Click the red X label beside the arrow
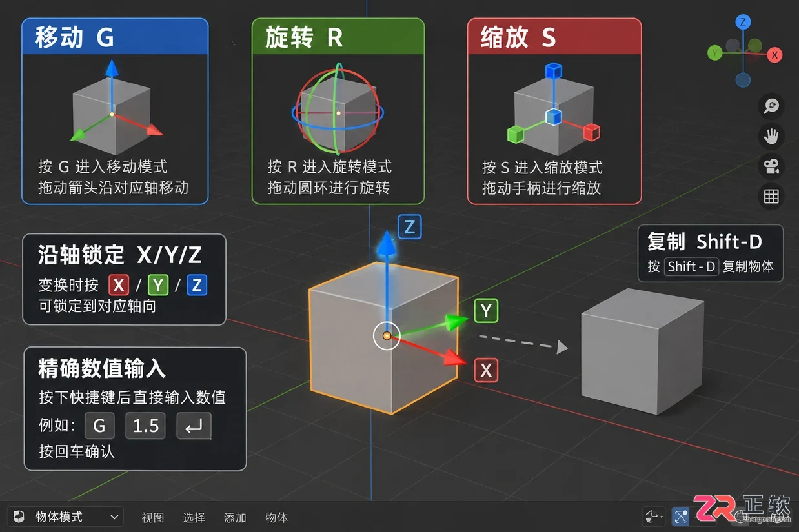Screen dimensions: 799x532 tap(486, 370)
